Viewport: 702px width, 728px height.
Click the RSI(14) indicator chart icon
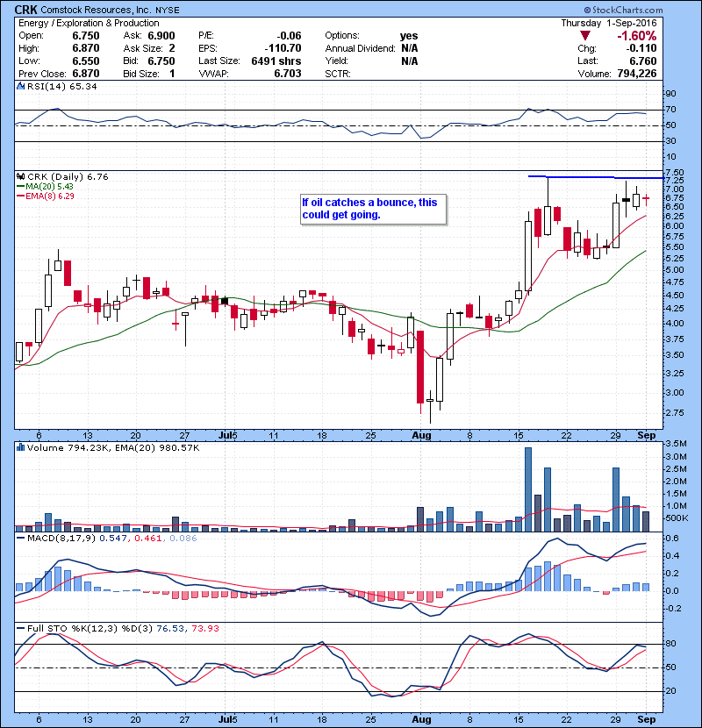coord(20,86)
